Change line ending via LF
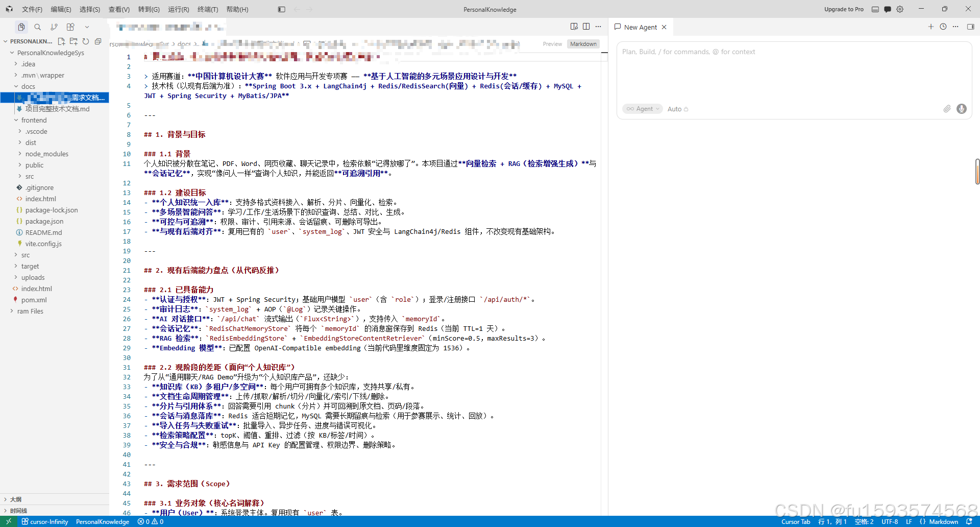This screenshot has width=980, height=527. point(909,521)
